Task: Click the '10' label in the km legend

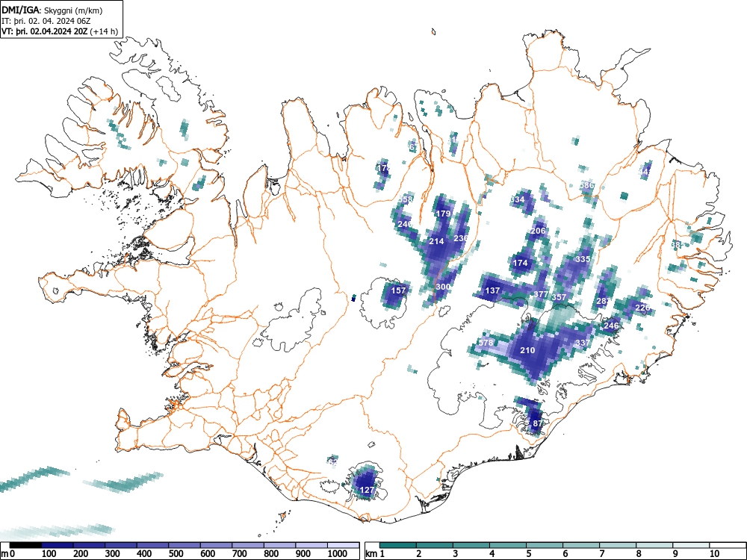Action: 714,554
